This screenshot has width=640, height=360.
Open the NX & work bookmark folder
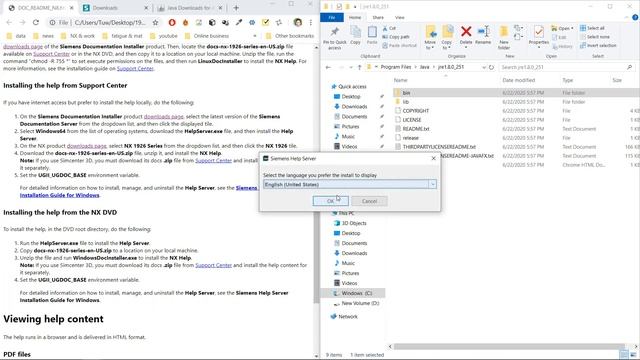tap(78, 36)
